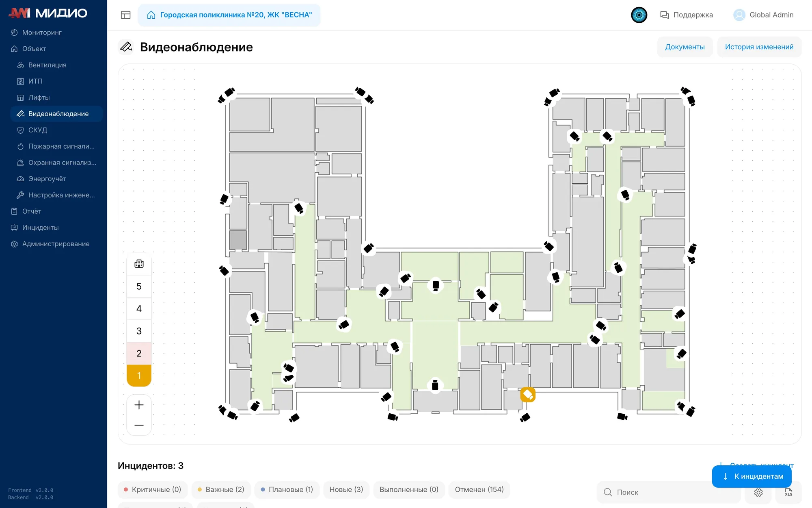Click the К инцидентам button
812x508 pixels.
pos(752,476)
